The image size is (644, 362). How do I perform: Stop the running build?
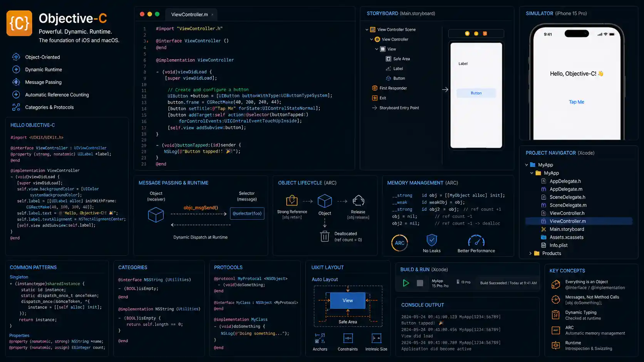coord(420,283)
